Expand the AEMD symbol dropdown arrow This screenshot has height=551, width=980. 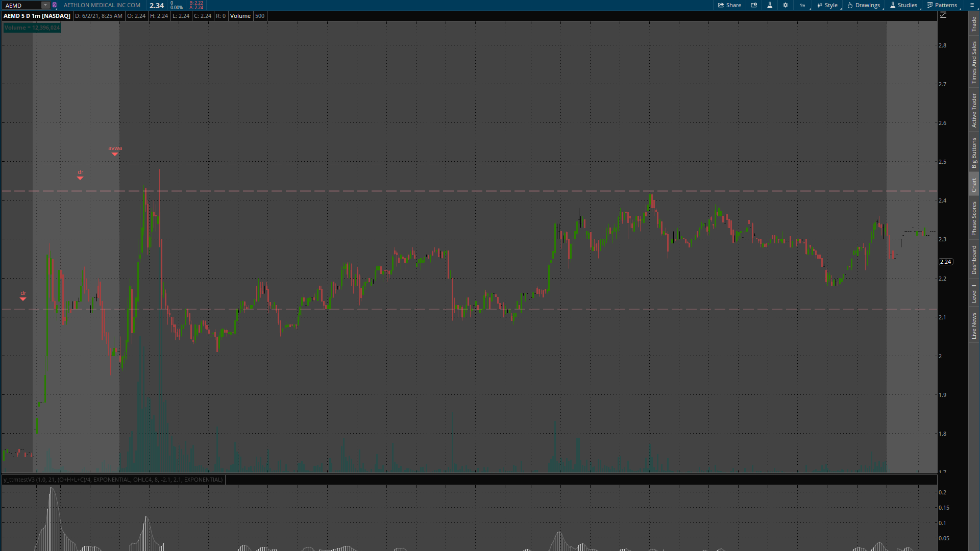pyautogui.click(x=45, y=5)
